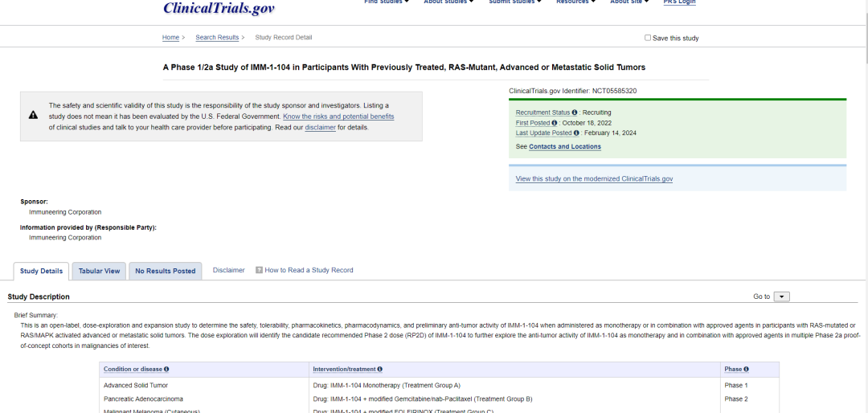Click the info icon beside Condition or disease
This screenshot has width=868, height=413.
(x=166, y=370)
